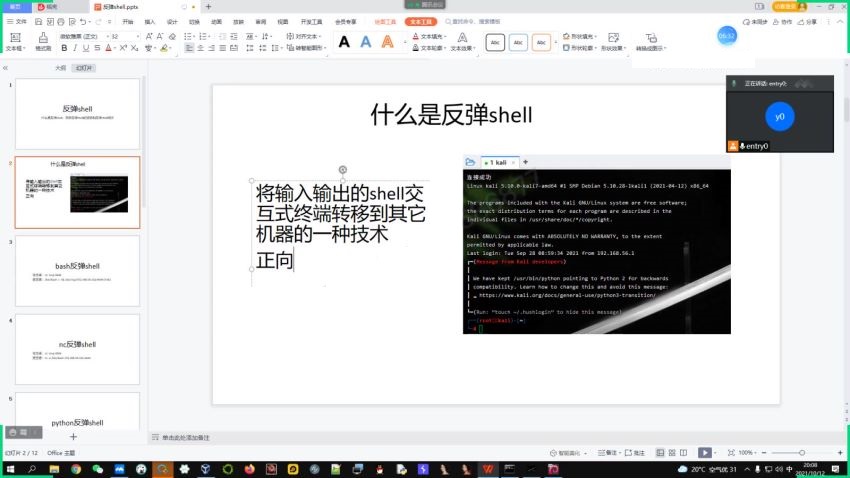This screenshot has width=850, height=478.
Task: Align text left in the paragraph group
Action: [189, 48]
